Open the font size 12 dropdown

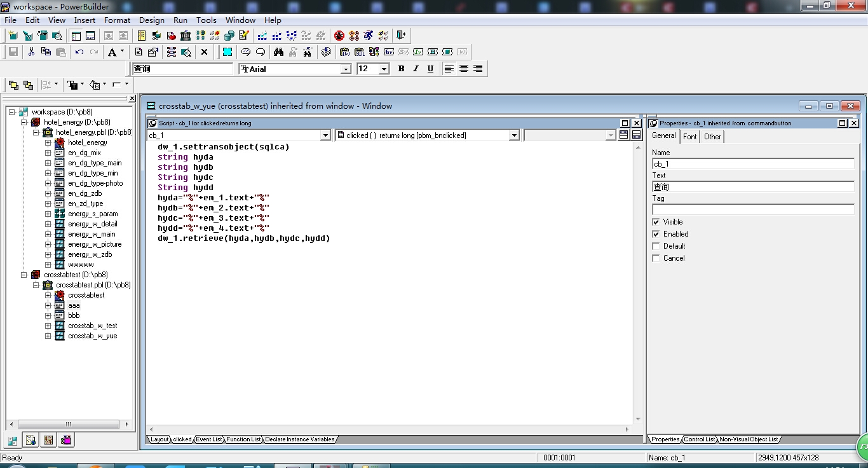click(384, 69)
